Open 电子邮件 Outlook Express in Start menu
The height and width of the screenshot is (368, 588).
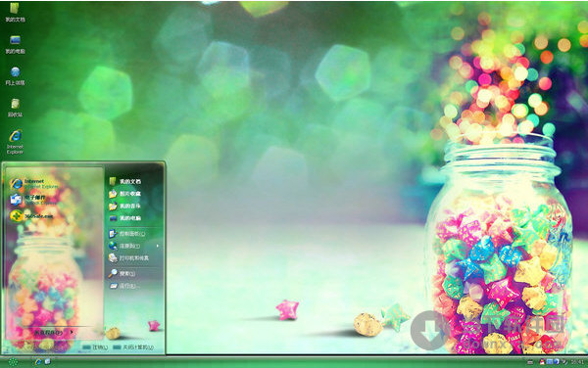(x=33, y=200)
